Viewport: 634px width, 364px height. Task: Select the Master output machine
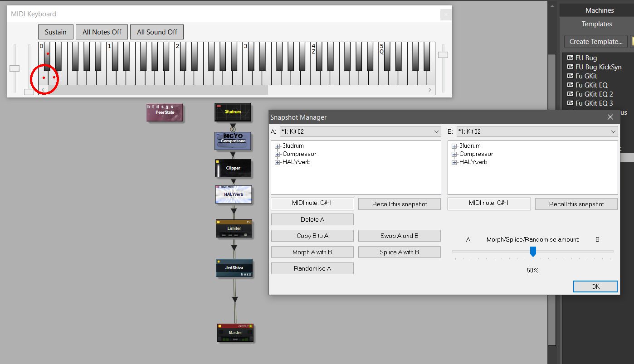pyautogui.click(x=235, y=332)
